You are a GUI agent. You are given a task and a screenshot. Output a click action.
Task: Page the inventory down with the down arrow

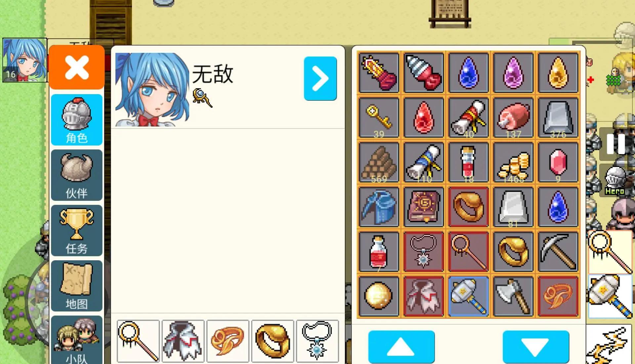click(x=536, y=347)
